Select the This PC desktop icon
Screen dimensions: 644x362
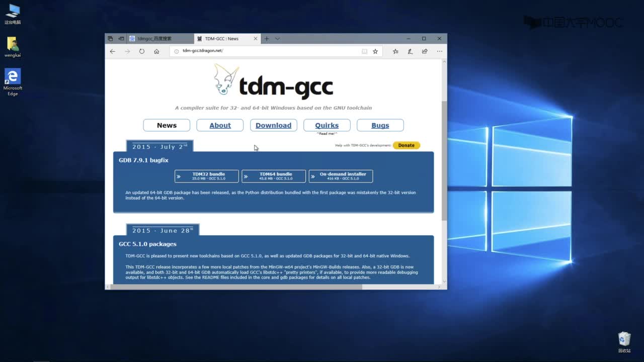[x=13, y=14]
